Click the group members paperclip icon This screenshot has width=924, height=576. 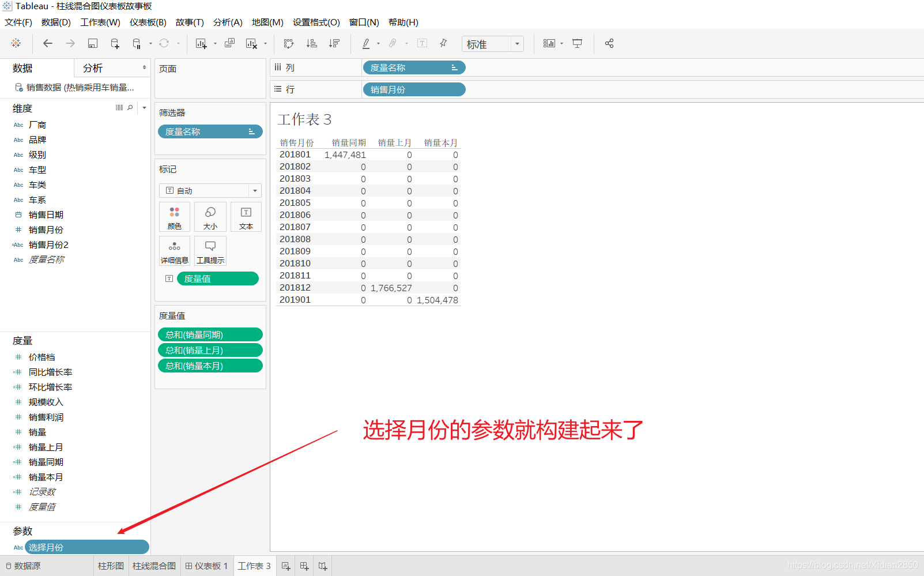coord(393,43)
